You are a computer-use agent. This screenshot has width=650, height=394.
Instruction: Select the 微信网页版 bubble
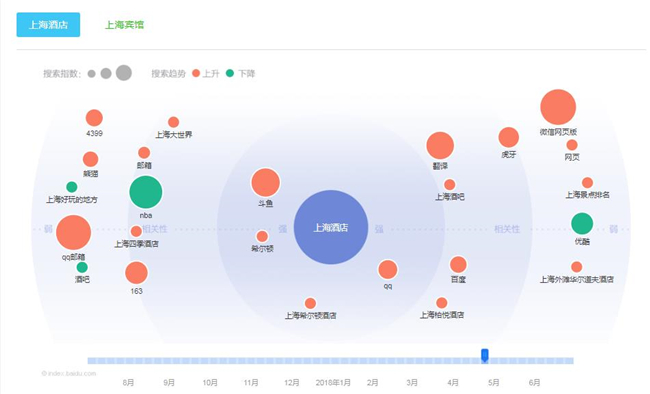558,107
